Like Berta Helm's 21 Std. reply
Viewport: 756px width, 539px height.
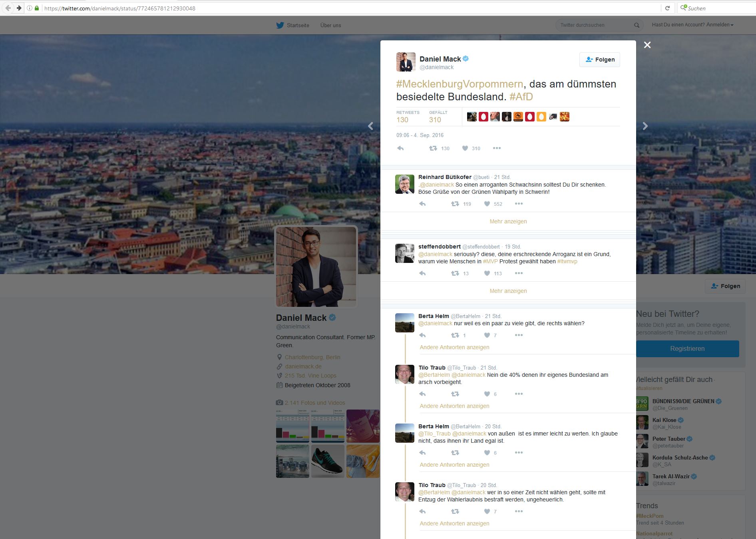(487, 335)
